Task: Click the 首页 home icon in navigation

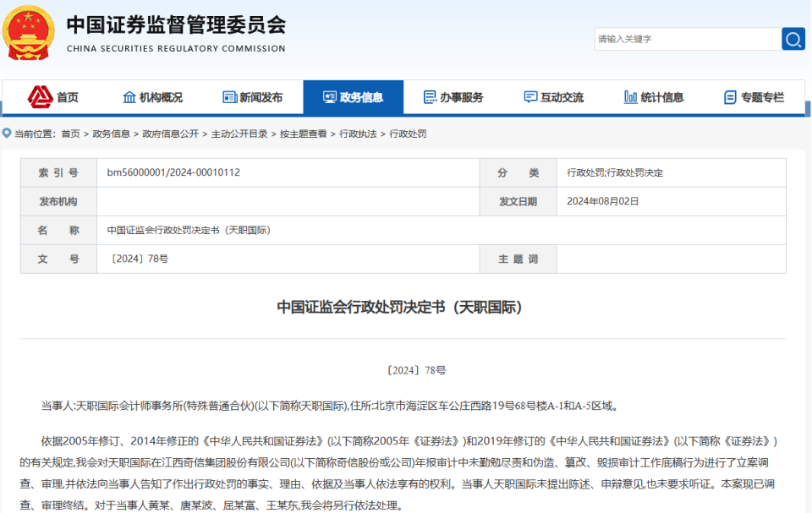Action: pyautogui.click(x=40, y=96)
